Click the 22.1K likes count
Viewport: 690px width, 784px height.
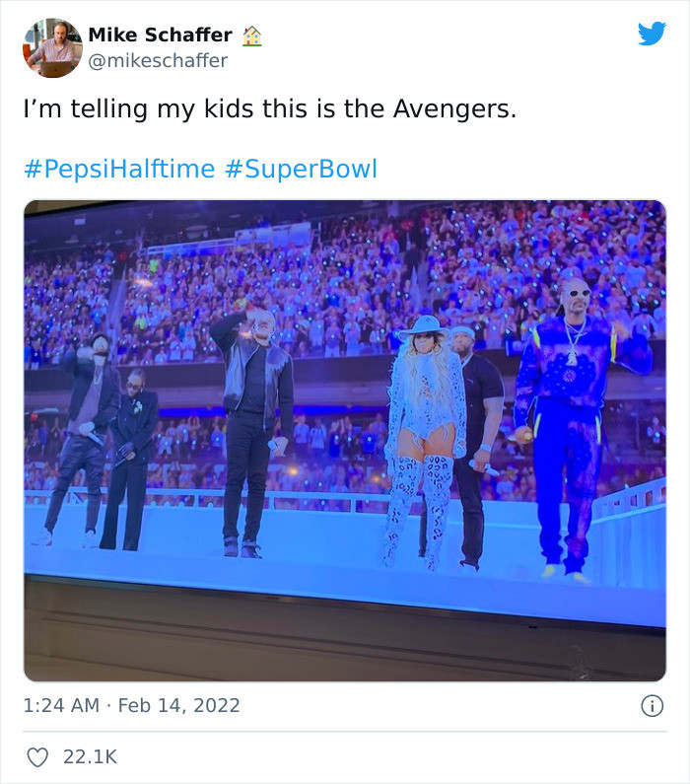point(90,756)
